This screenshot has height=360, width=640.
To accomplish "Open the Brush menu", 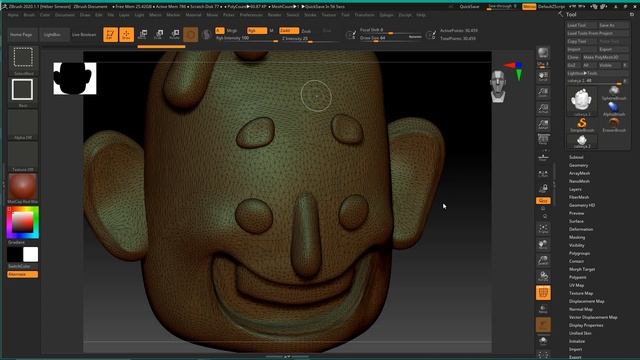I will (29, 15).
